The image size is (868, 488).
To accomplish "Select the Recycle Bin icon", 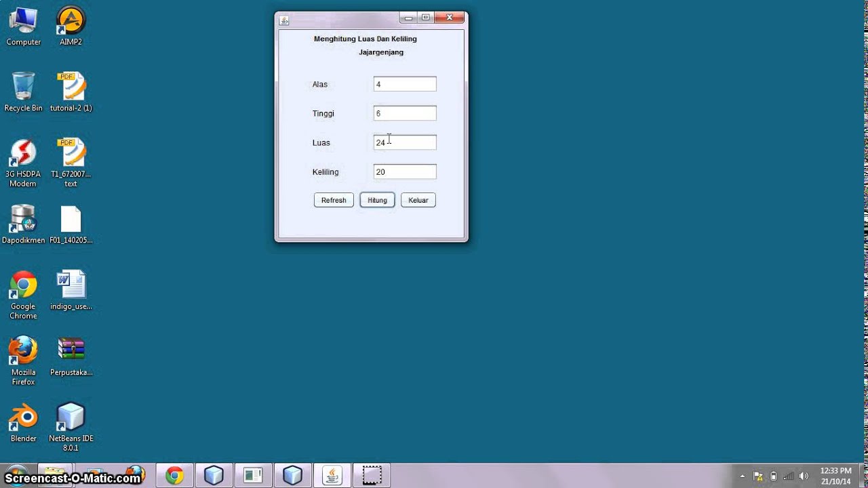I will pos(23,92).
